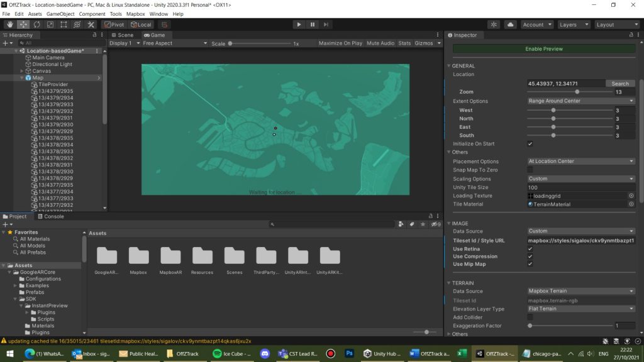
Task: Open the Resources folder in Assets
Action: 202,256
